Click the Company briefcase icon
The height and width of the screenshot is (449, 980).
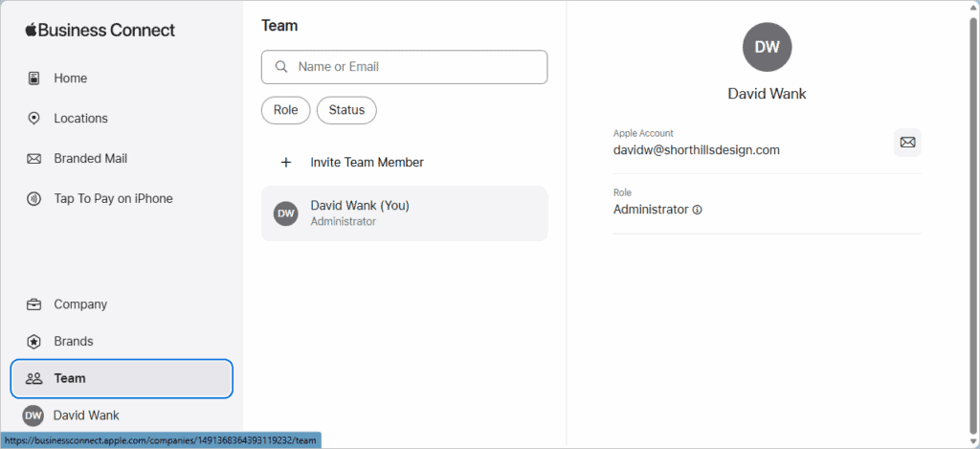tap(34, 304)
